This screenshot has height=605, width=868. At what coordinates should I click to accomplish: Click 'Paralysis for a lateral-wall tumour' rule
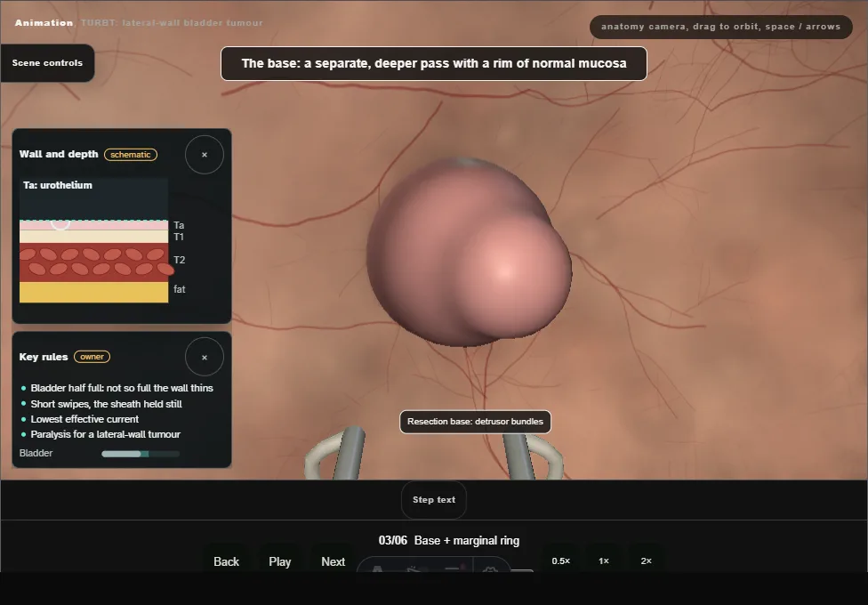pyautogui.click(x=105, y=434)
